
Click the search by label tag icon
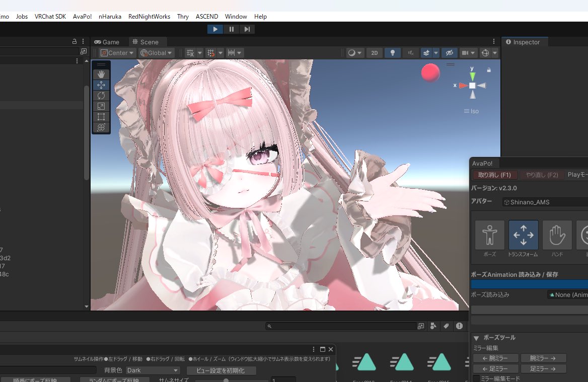click(446, 326)
